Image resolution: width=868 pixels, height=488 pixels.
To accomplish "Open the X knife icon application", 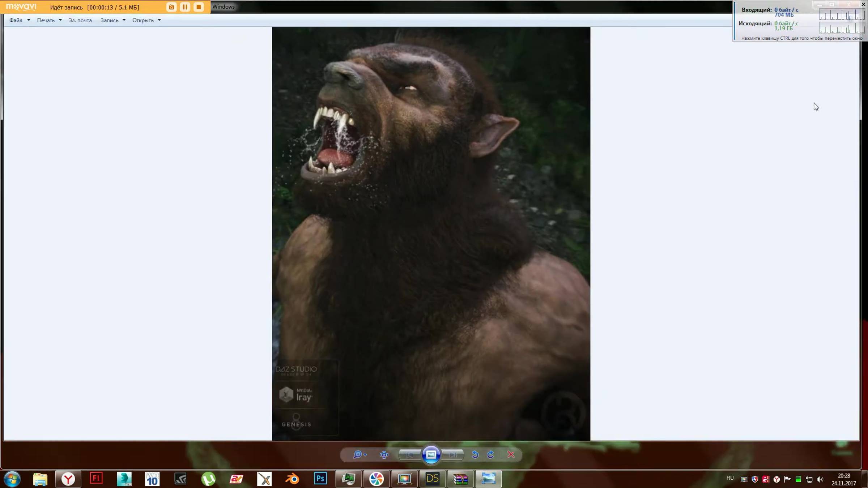I will pos(264,479).
